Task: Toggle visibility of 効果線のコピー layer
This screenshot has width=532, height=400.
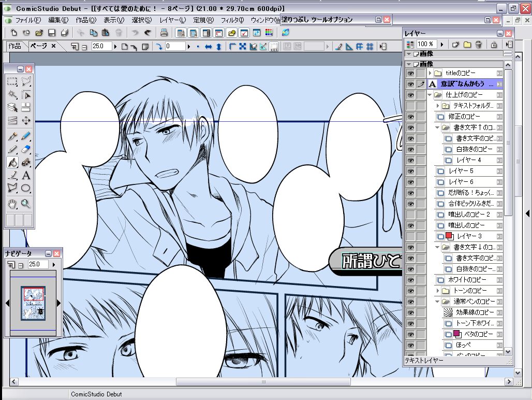Action: (x=410, y=312)
